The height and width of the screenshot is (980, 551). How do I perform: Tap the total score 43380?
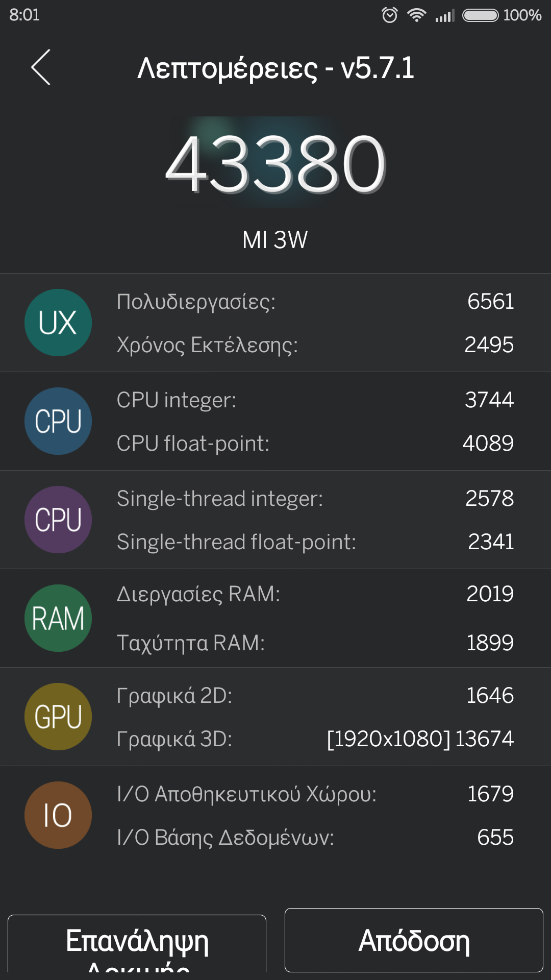(x=275, y=163)
